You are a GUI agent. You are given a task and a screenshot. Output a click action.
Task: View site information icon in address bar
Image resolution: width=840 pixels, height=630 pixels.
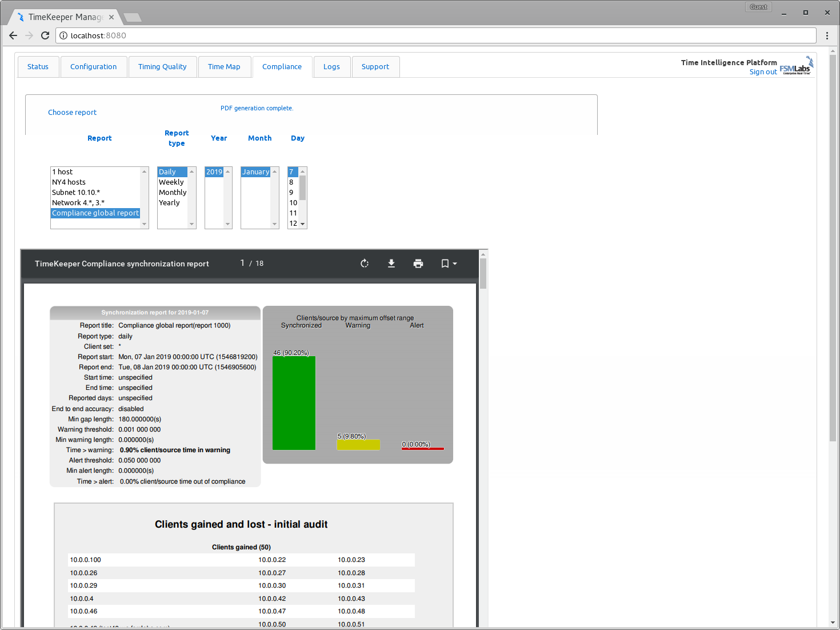pyautogui.click(x=63, y=35)
